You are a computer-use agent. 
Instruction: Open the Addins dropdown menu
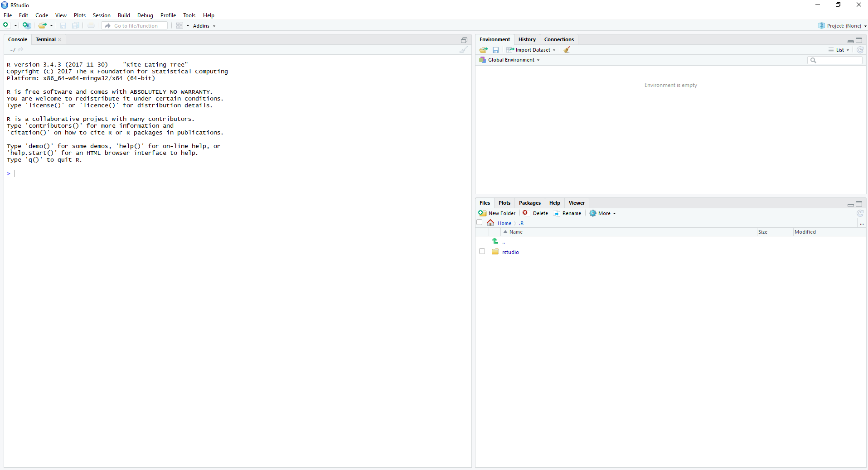pos(204,26)
